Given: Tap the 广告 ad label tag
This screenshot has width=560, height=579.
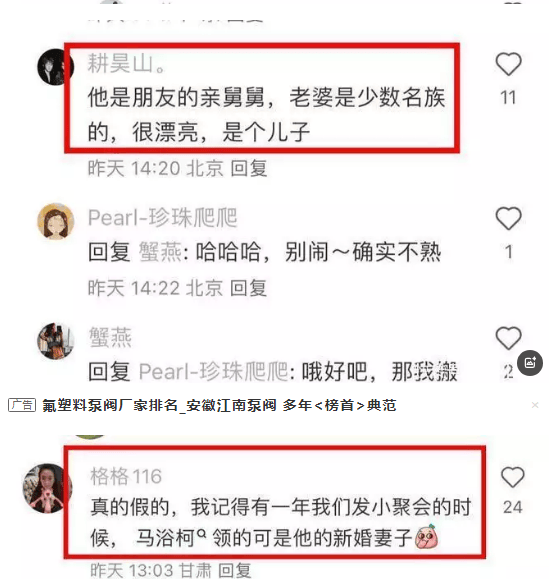Looking at the screenshot, I should click(22, 405).
